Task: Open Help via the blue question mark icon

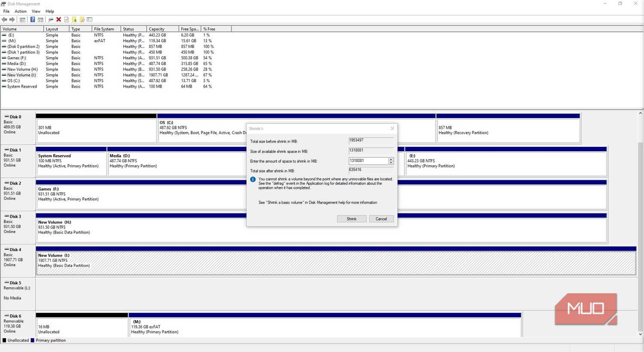Action: click(x=33, y=19)
